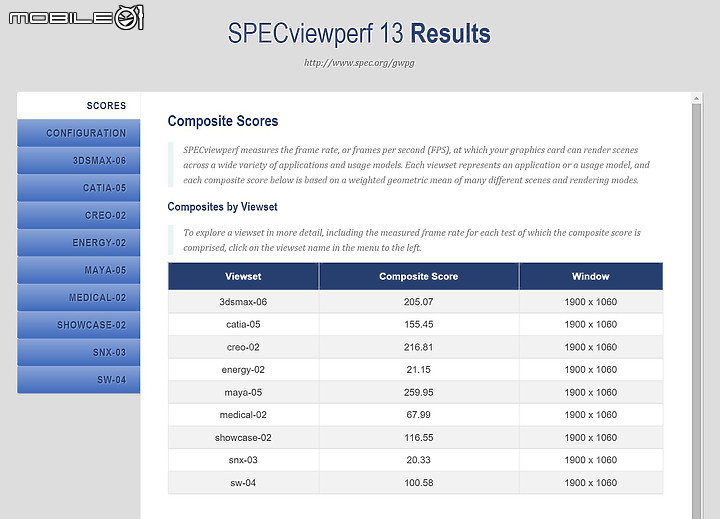The width and height of the screenshot is (720, 519).
Task: Select the ENERGY-02 sidebar tab
Action: (x=79, y=243)
